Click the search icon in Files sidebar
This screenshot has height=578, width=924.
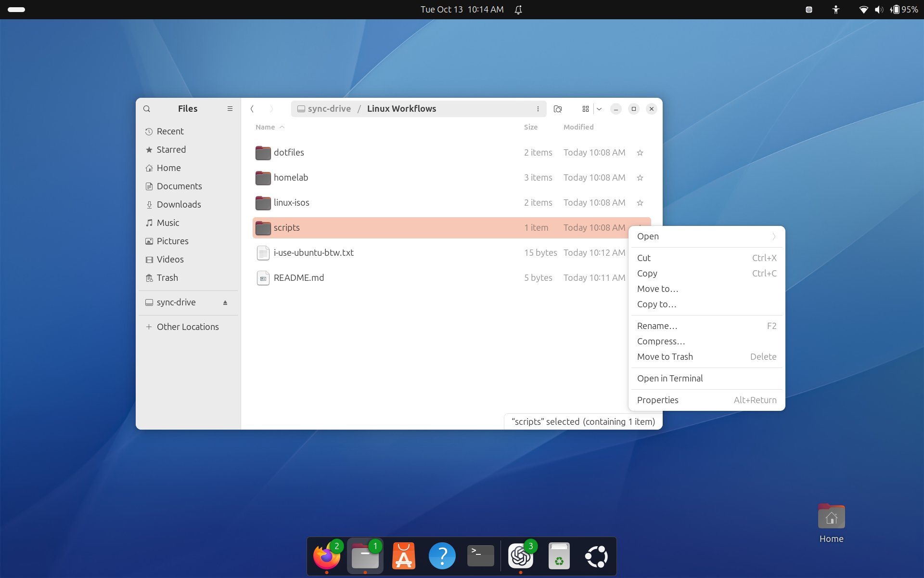coord(147,109)
